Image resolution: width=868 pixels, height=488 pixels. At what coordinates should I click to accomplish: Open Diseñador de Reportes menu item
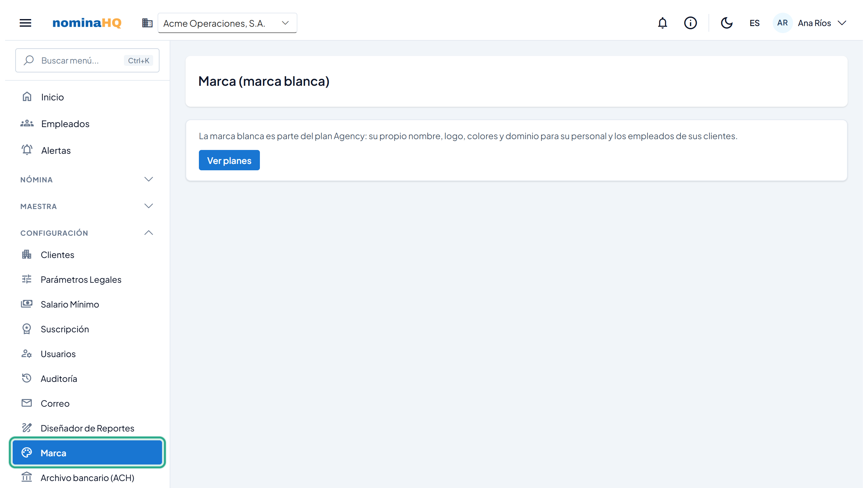[x=87, y=428]
